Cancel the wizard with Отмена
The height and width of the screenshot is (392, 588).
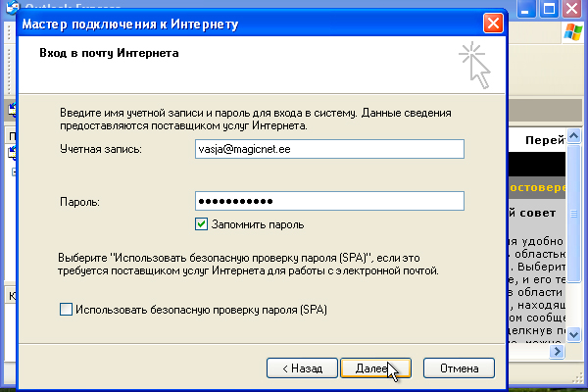459,368
